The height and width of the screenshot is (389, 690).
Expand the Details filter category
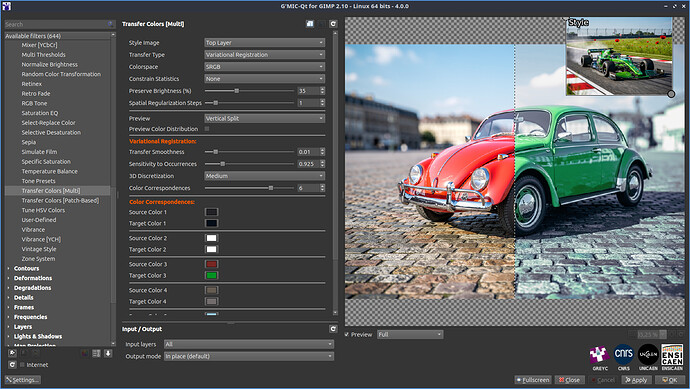[8, 297]
